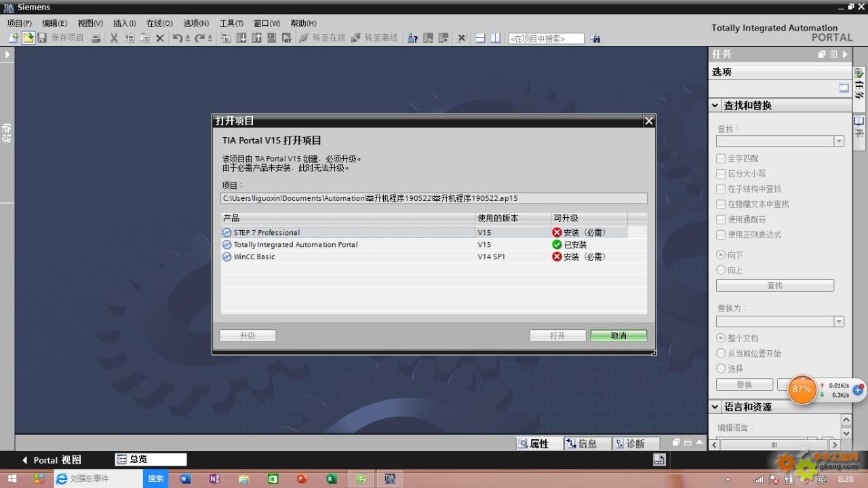This screenshot has height=488, width=868.
Task: Enable the 使用正则表达式 checkbox
Action: 721,234
